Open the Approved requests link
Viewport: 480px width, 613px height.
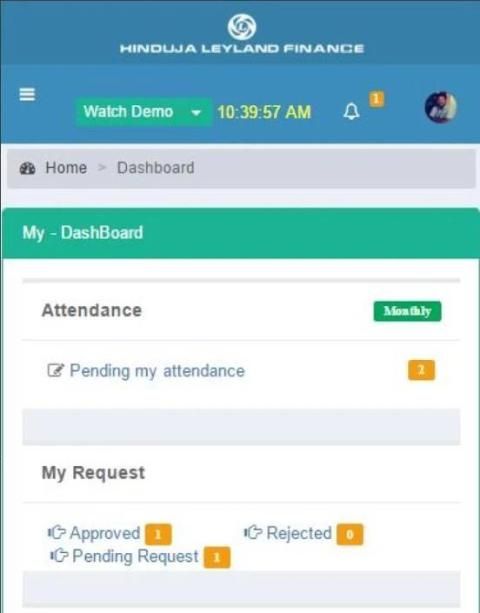[105, 533]
